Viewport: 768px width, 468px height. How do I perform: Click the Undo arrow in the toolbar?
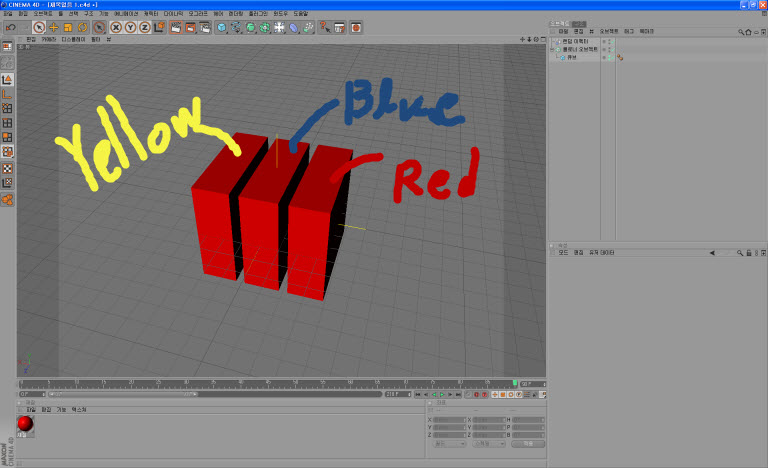click(x=9, y=28)
